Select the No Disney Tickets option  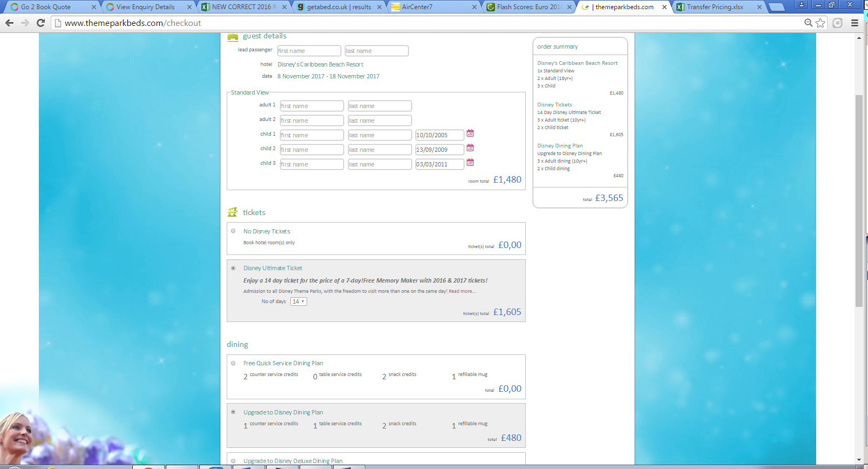233,231
